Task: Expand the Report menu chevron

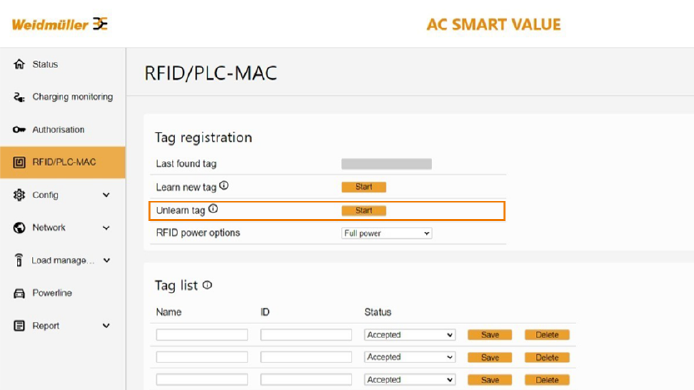Action: [106, 326]
